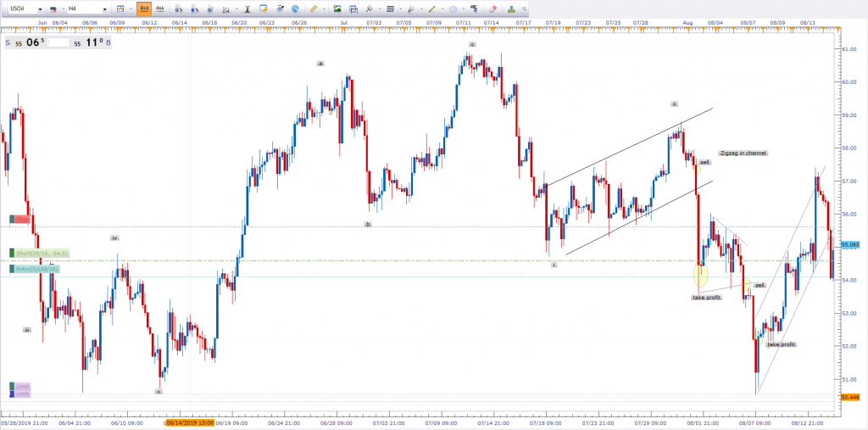Toggle the Ask price view button
The height and width of the screenshot is (430, 868).
(x=159, y=8)
